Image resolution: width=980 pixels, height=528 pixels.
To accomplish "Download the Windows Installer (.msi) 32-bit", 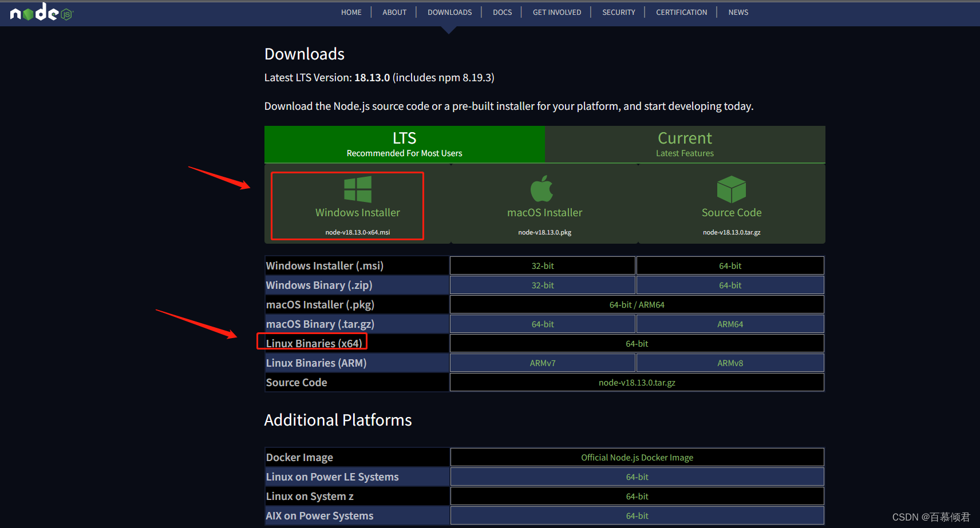I will tap(543, 265).
